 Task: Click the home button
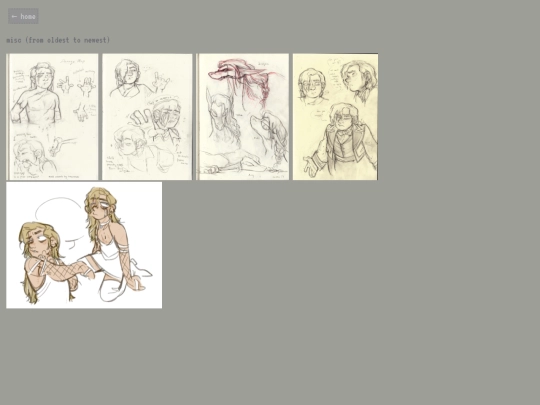(x=23, y=16)
